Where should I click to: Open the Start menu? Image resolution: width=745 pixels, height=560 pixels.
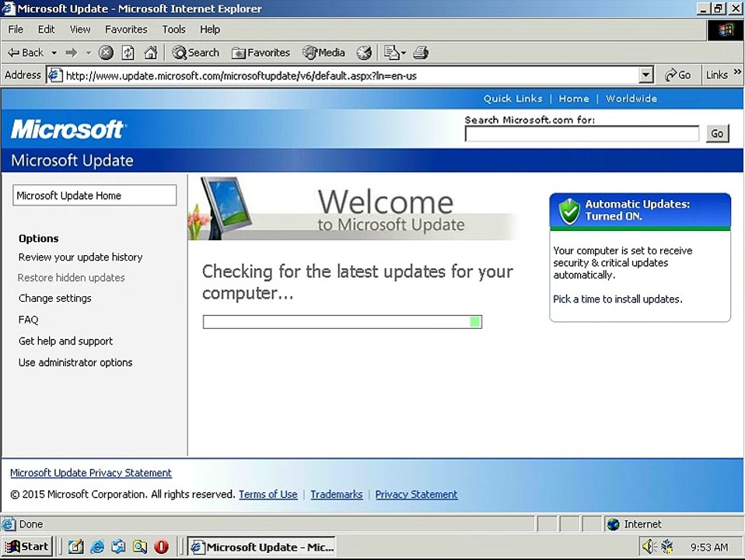[27, 547]
